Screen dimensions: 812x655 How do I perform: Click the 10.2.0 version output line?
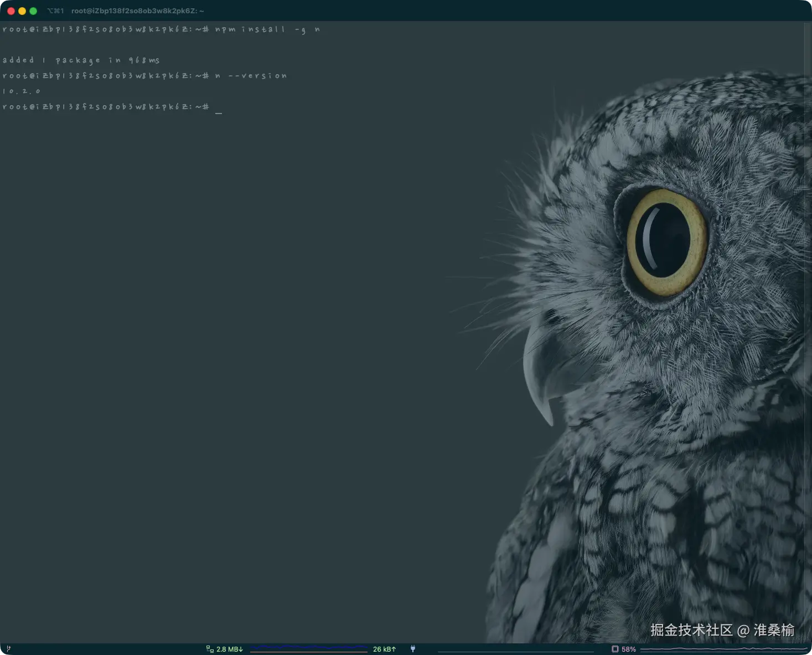tap(22, 91)
